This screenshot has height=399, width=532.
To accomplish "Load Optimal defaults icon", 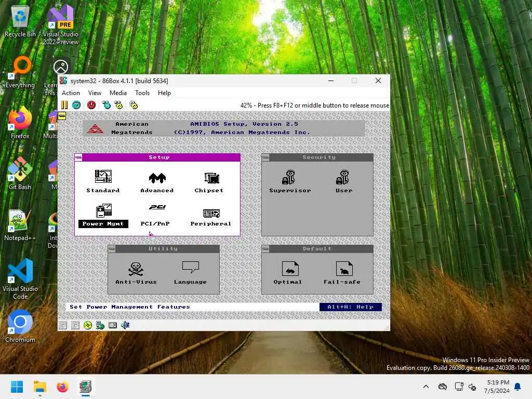I will [288, 273].
